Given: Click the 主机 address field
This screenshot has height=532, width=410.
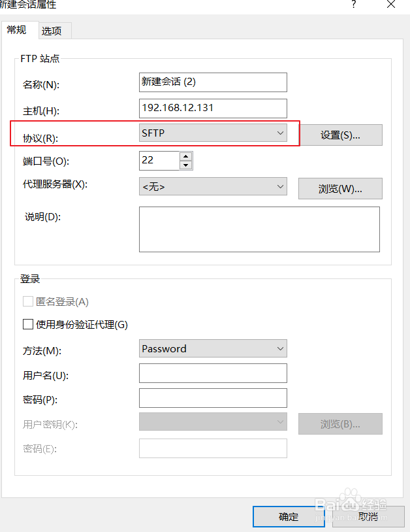Looking at the screenshot, I should [213, 108].
